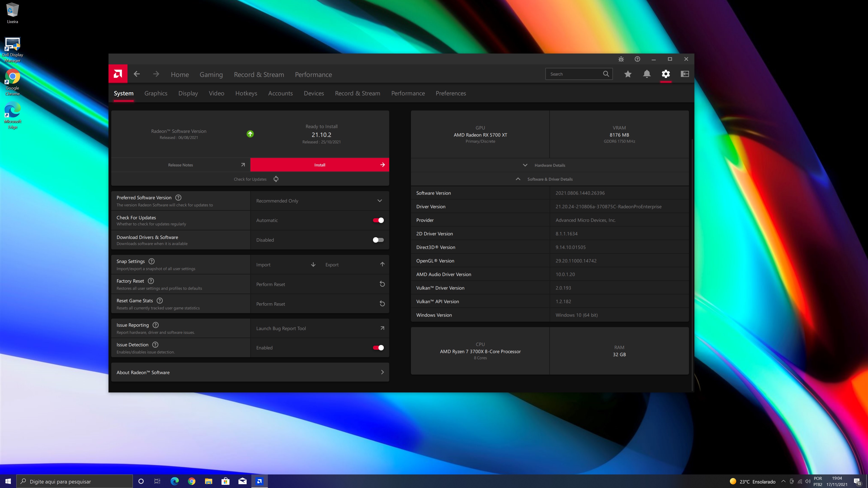Disable the Issue Detection toggle
This screenshot has width=868, height=488.
[378, 347]
